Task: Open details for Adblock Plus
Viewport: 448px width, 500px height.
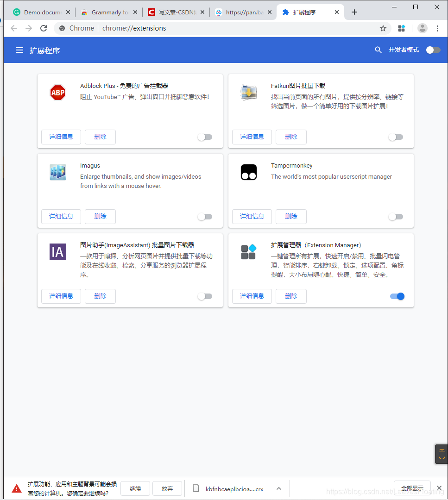Action: coord(61,137)
